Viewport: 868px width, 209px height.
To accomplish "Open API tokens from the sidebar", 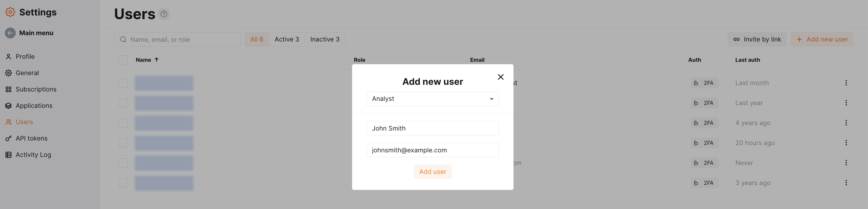I will pyautogui.click(x=31, y=138).
